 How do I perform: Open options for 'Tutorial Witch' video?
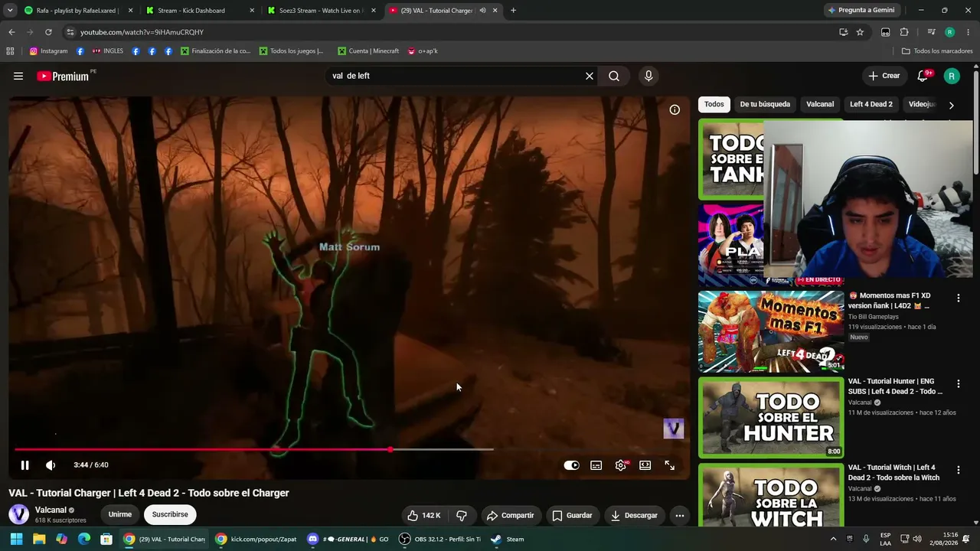[958, 470]
